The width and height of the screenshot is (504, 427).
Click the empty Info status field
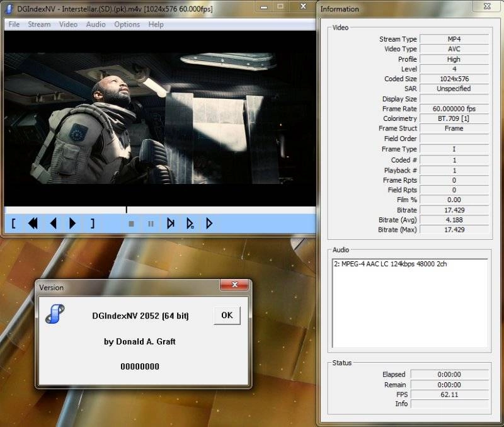(449, 404)
